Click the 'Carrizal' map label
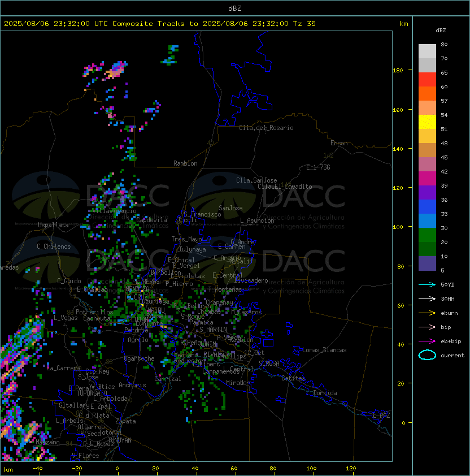The width and height of the screenshot is (470, 476). (x=168, y=379)
